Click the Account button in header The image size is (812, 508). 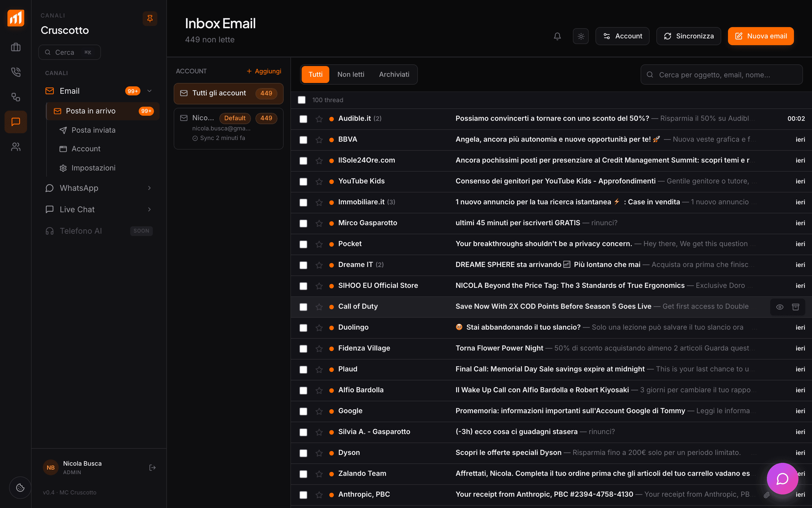(623, 36)
